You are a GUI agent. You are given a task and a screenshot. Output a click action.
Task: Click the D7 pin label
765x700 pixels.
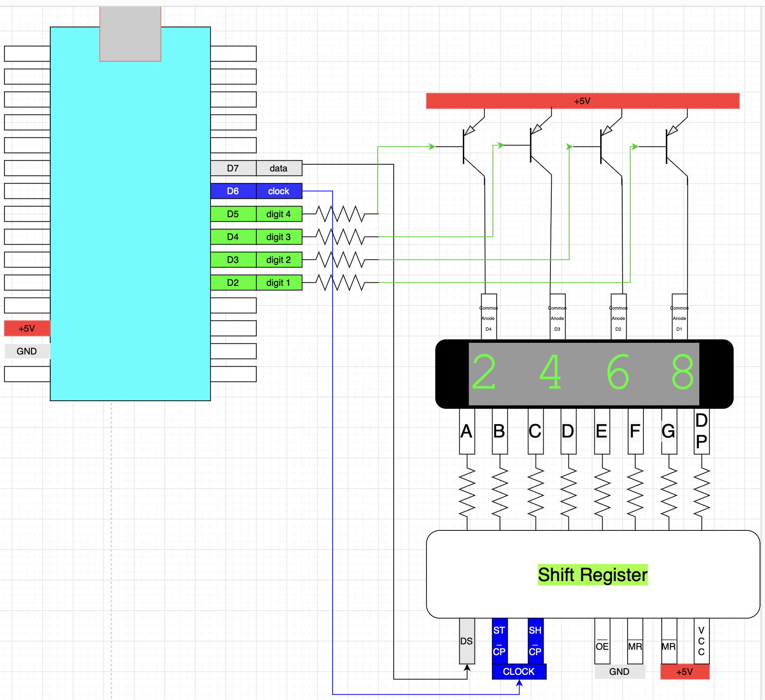point(233,168)
